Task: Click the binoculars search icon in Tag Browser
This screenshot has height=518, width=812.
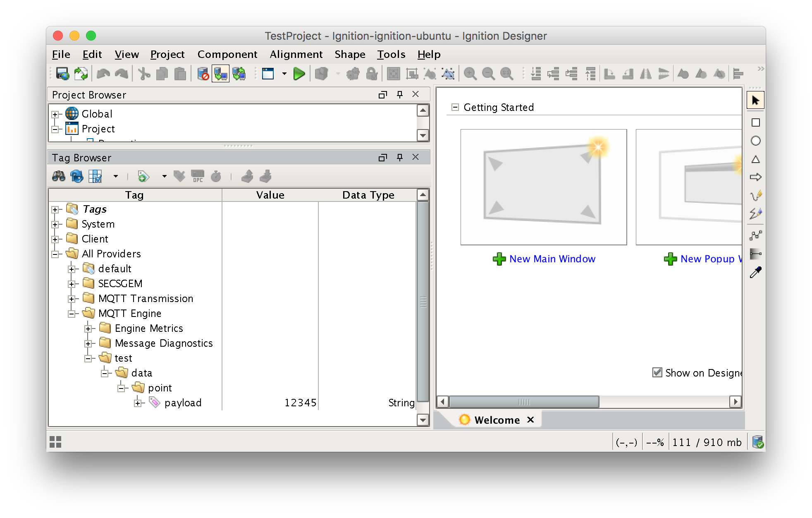Action: click(58, 177)
